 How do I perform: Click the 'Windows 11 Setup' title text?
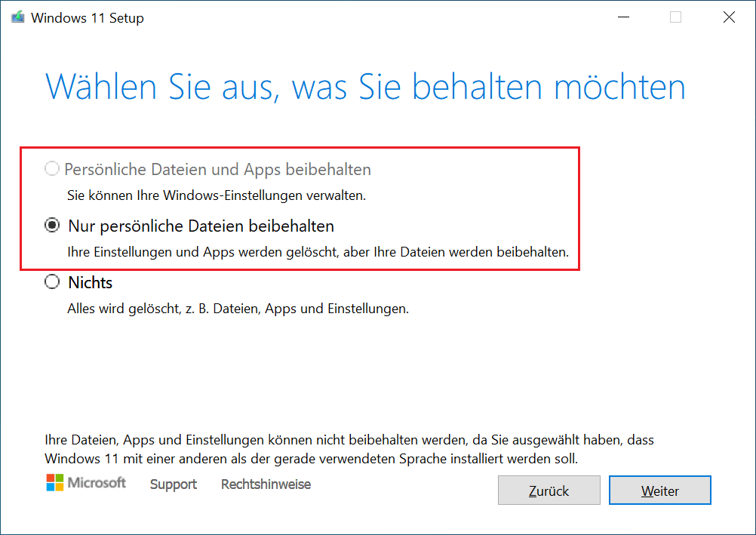pos(88,18)
